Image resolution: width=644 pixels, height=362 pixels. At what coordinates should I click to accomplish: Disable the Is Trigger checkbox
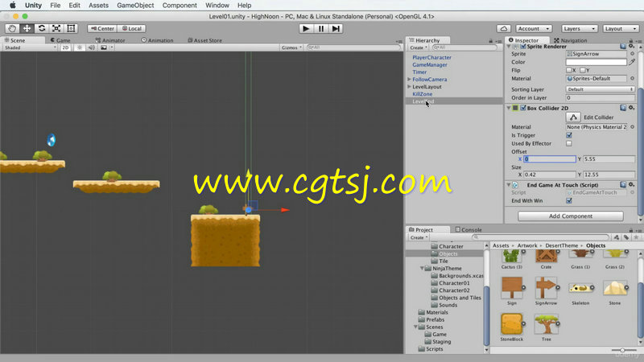[x=569, y=135]
